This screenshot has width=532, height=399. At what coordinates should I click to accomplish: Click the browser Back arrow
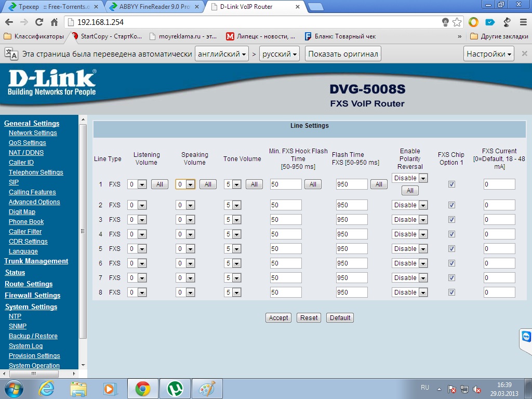point(9,22)
